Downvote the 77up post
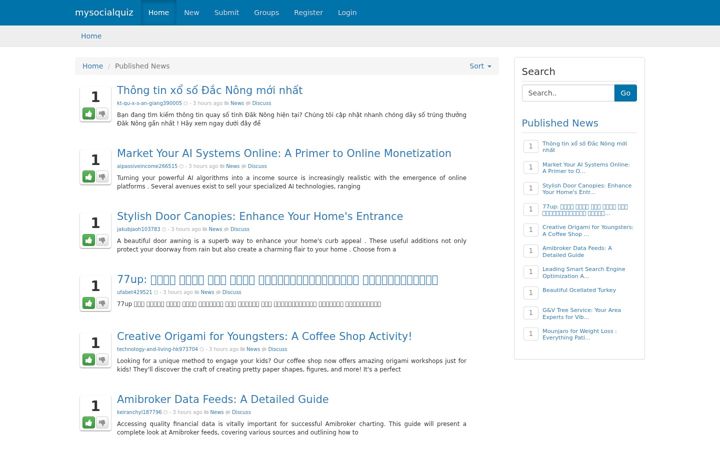 pyautogui.click(x=102, y=303)
